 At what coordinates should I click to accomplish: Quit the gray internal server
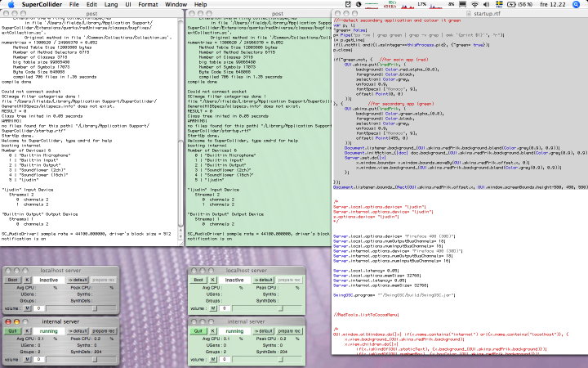coord(13,331)
